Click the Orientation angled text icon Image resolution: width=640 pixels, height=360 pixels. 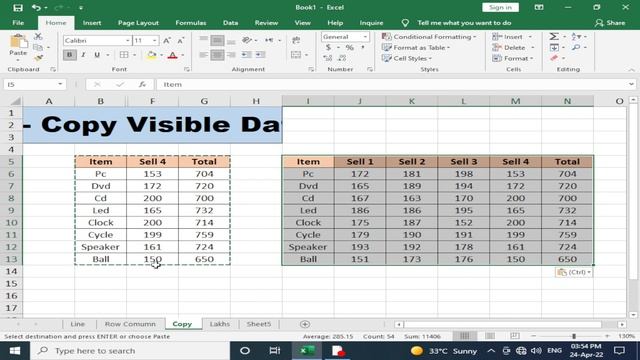coord(247,40)
